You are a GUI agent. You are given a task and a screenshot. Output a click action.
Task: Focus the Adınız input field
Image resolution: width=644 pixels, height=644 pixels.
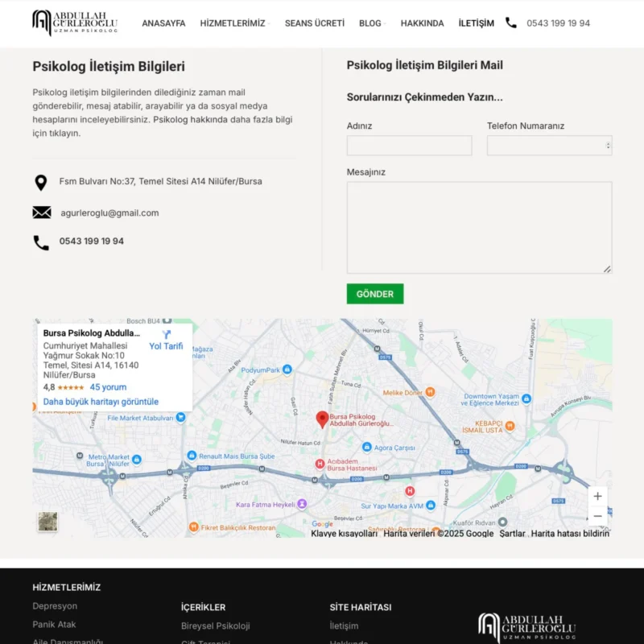tap(409, 146)
